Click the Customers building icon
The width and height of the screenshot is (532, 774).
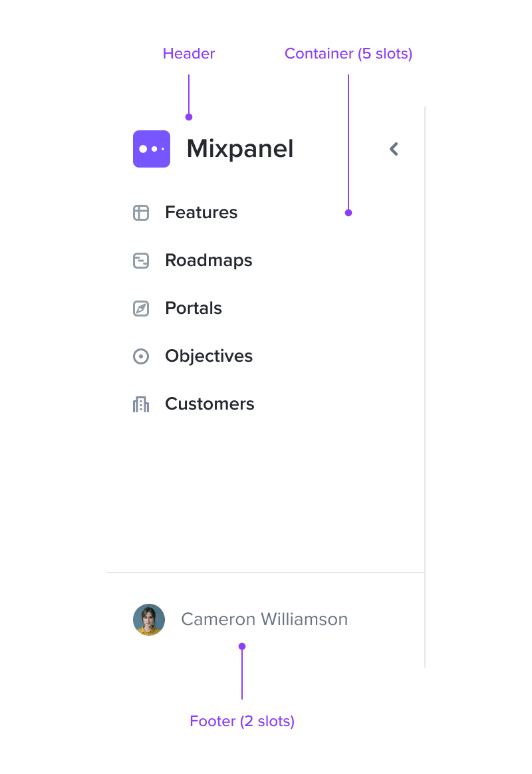tap(141, 404)
